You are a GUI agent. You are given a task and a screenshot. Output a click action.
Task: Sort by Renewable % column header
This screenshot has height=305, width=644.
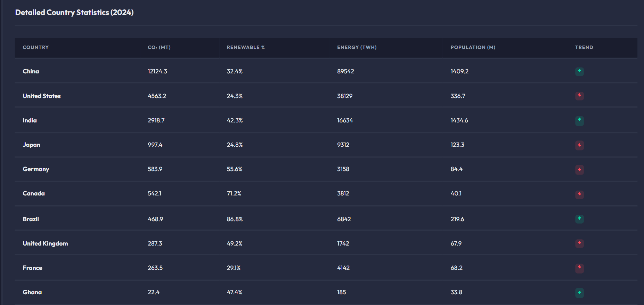click(x=246, y=47)
